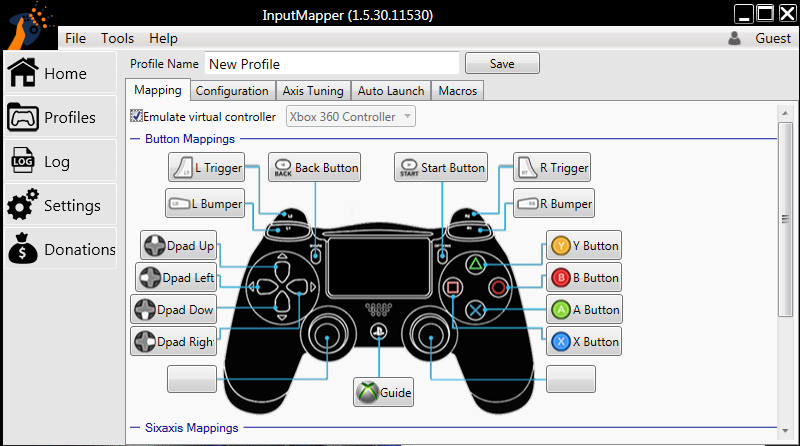Open the Profiles section
Image resolution: width=800 pixels, height=446 pixels.
(x=60, y=117)
